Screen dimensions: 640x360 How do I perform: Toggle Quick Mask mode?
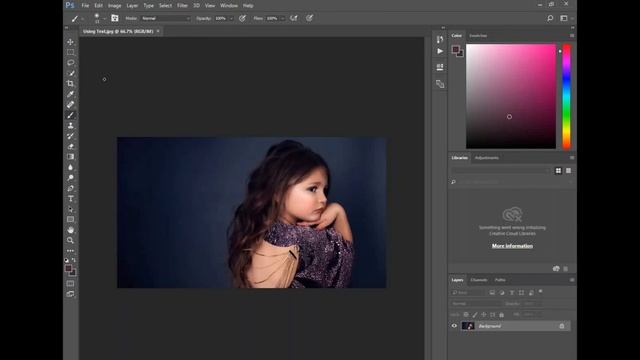click(x=70, y=284)
